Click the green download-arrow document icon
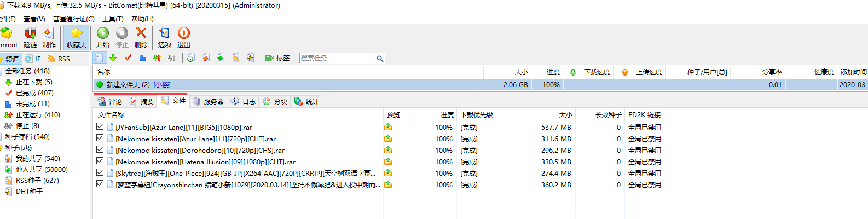Screen dimensions: 868x219 [x=221, y=58]
